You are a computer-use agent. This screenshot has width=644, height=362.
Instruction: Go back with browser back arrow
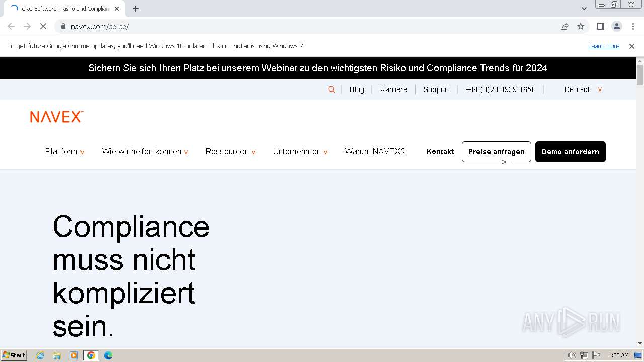(11, 26)
